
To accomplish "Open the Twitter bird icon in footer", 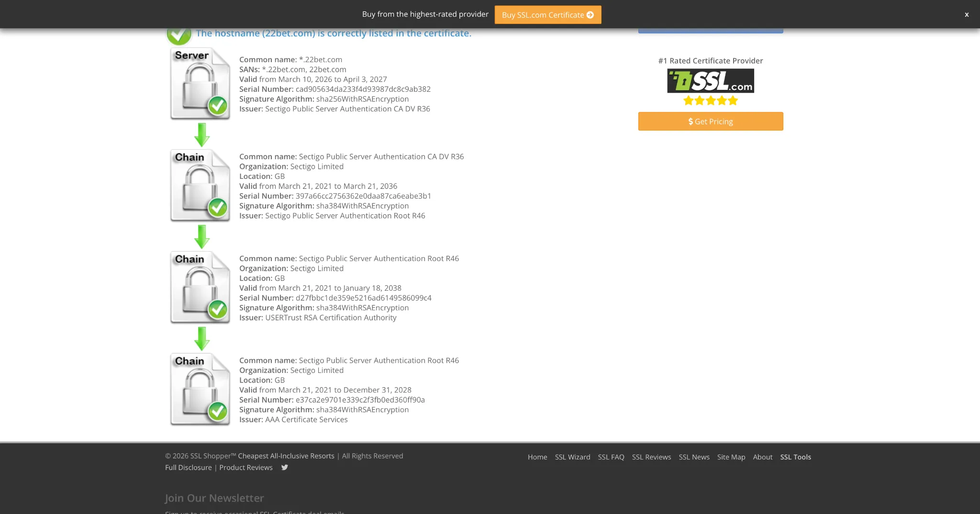I will 285,467.
